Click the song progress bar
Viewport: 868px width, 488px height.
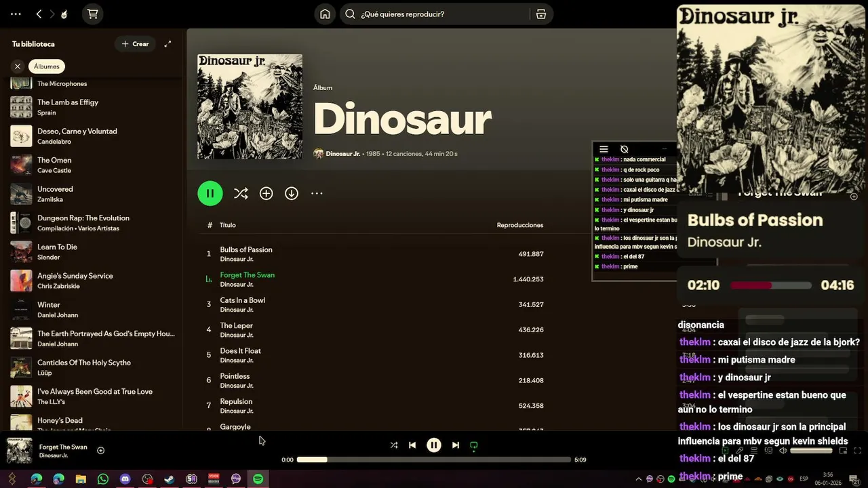[434, 460]
